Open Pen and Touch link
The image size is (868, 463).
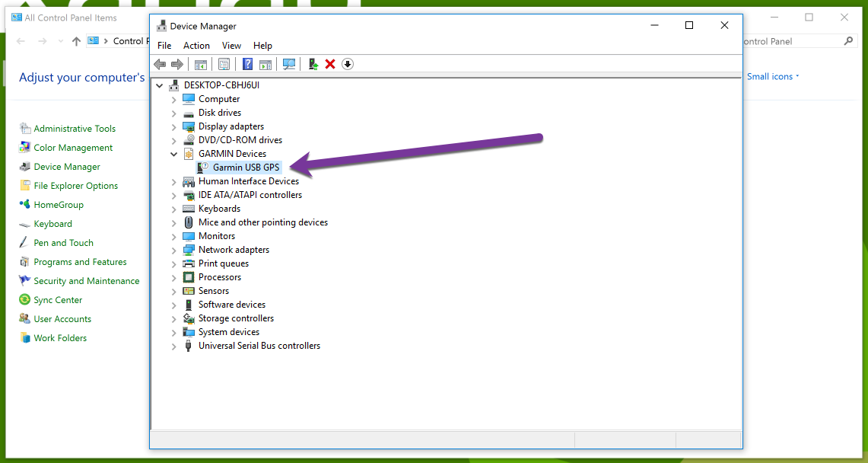[x=63, y=243]
